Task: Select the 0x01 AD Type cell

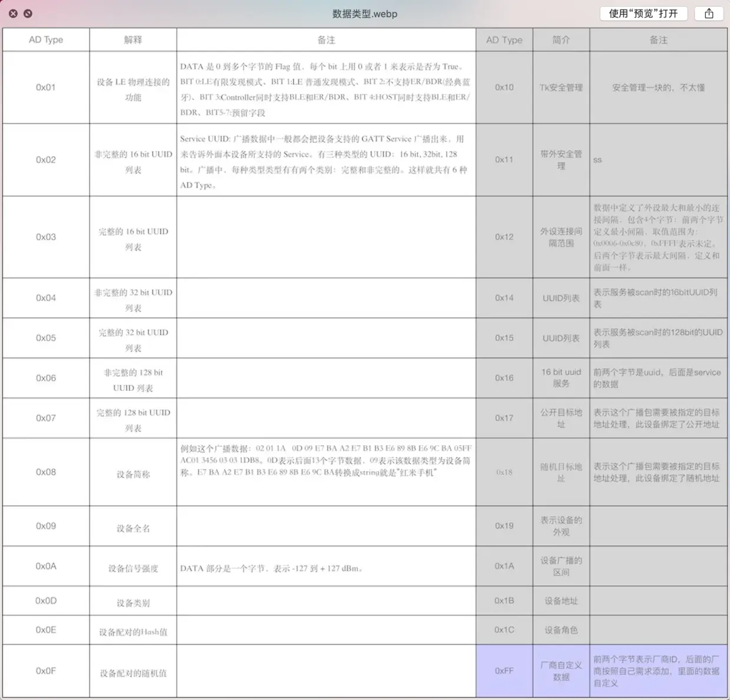Action: tap(45, 87)
